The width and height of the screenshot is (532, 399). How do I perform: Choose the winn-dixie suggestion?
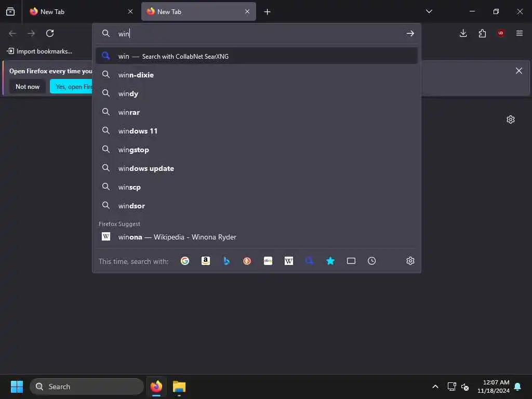pos(257,75)
